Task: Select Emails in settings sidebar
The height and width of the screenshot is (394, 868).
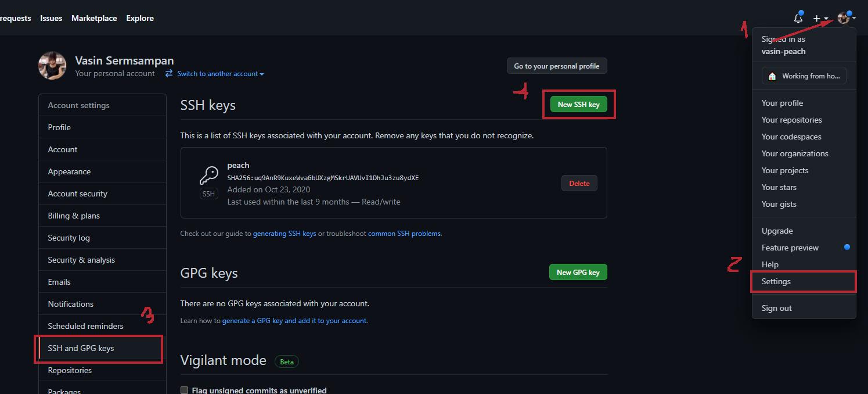Action: tap(102, 282)
